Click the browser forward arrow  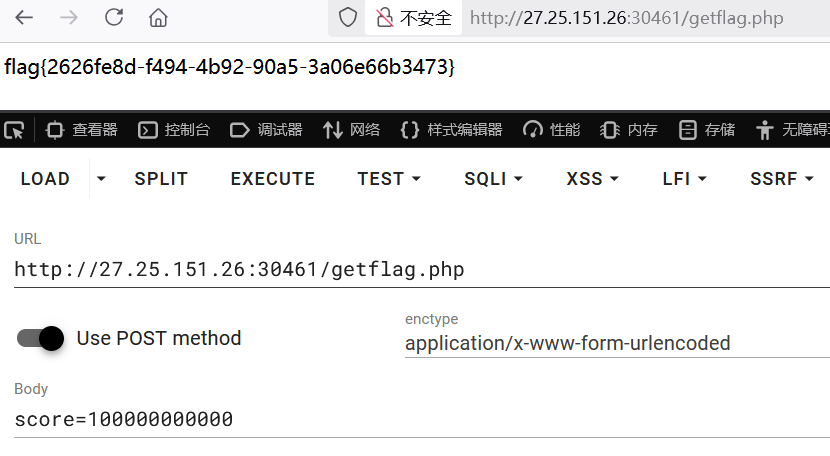click(68, 17)
